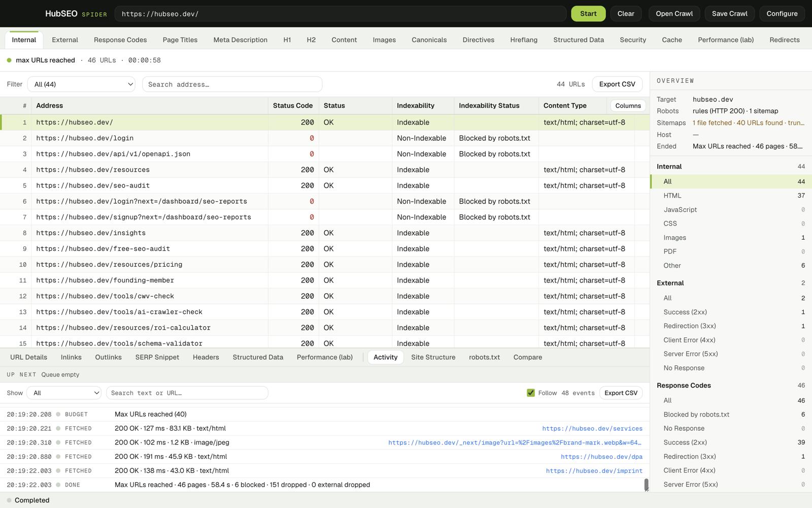Open the Configure settings button
This screenshot has width=812, height=508.
(782, 14)
